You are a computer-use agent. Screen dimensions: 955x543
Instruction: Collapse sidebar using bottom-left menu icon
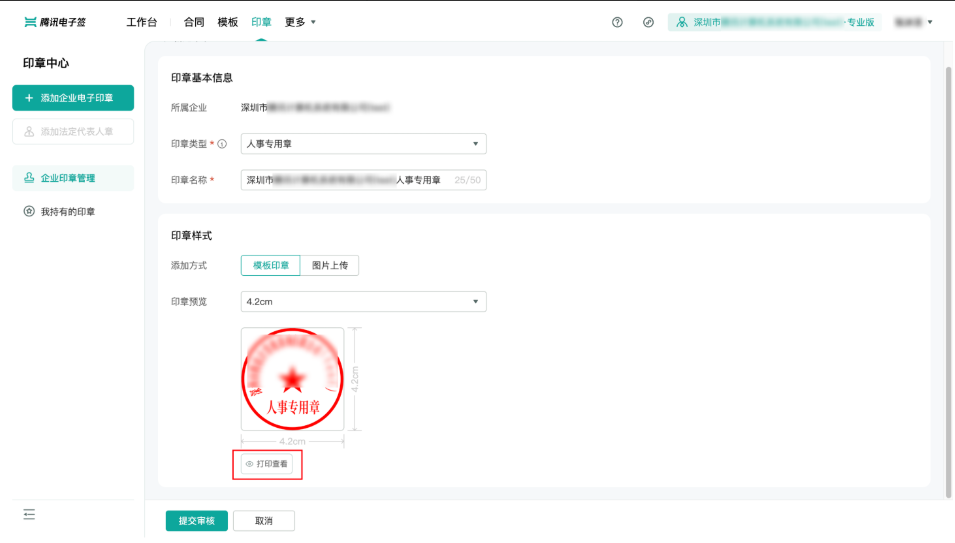click(x=29, y=514)
